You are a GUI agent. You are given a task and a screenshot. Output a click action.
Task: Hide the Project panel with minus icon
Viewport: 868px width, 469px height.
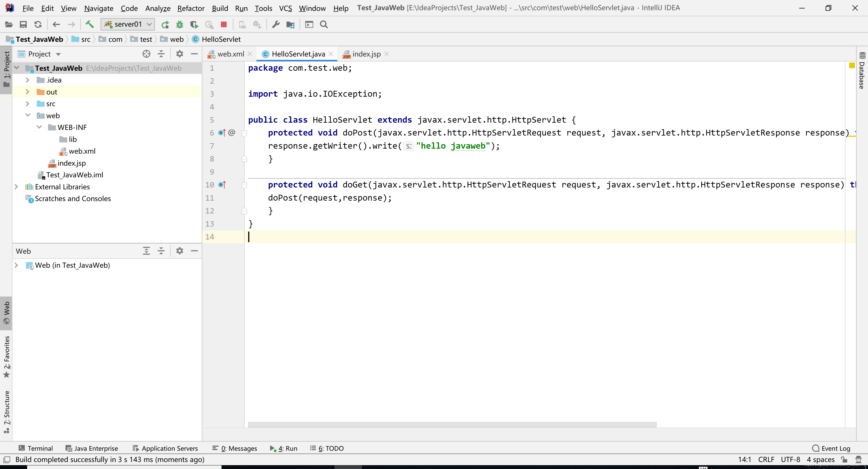point(194,54)
